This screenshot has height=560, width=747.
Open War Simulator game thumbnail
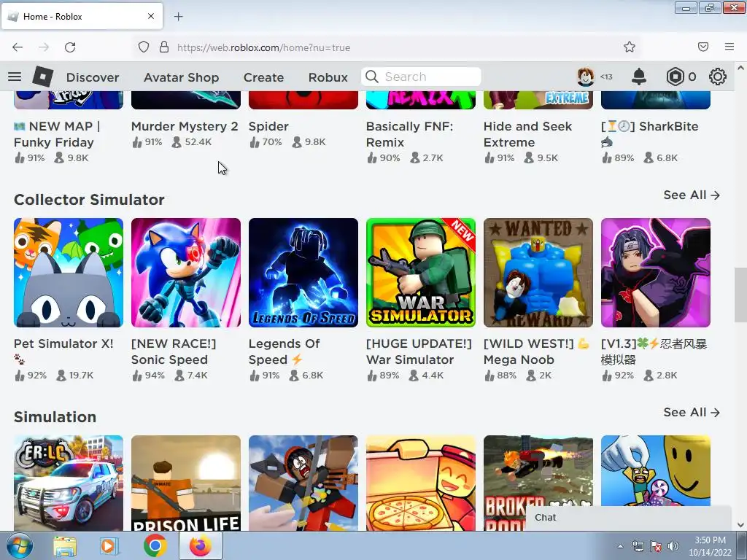(421, 273)
